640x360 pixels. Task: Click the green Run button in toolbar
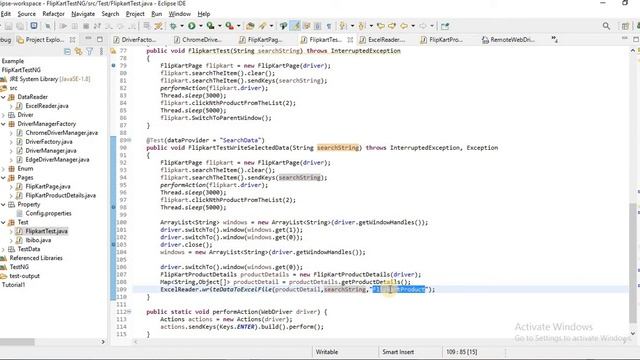coord(191,26)
